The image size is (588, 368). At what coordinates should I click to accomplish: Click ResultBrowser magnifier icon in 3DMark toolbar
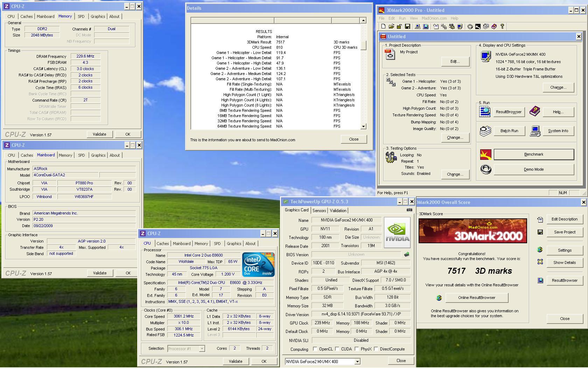coord(426,26)
